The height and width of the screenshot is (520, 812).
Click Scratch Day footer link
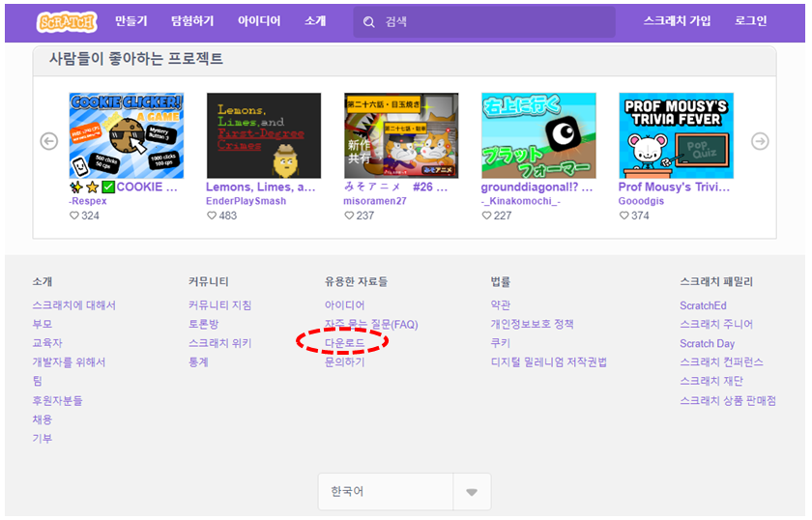click(707, 343)
